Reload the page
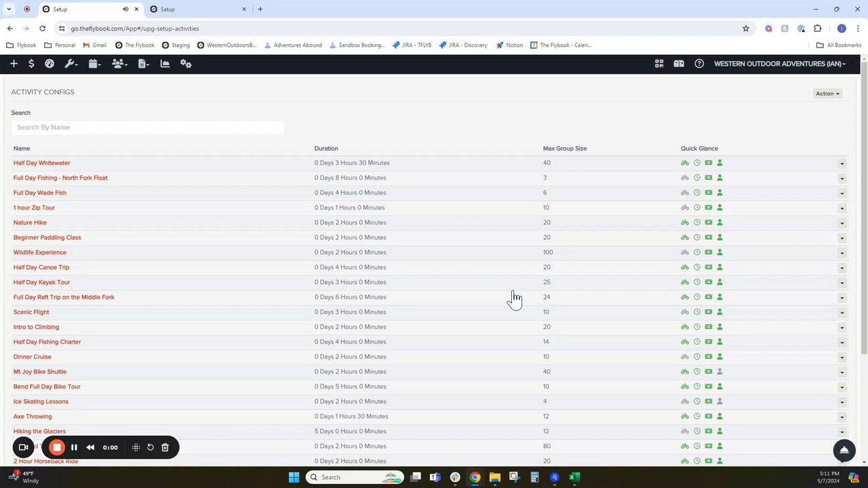The height and width of the screenshot is (488, 868). 42,28
